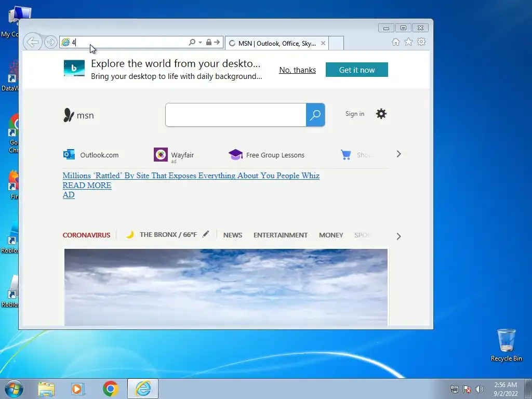Launch Windows Media Player from taskbar
The image size is (532, 399).
coord(78,389)
